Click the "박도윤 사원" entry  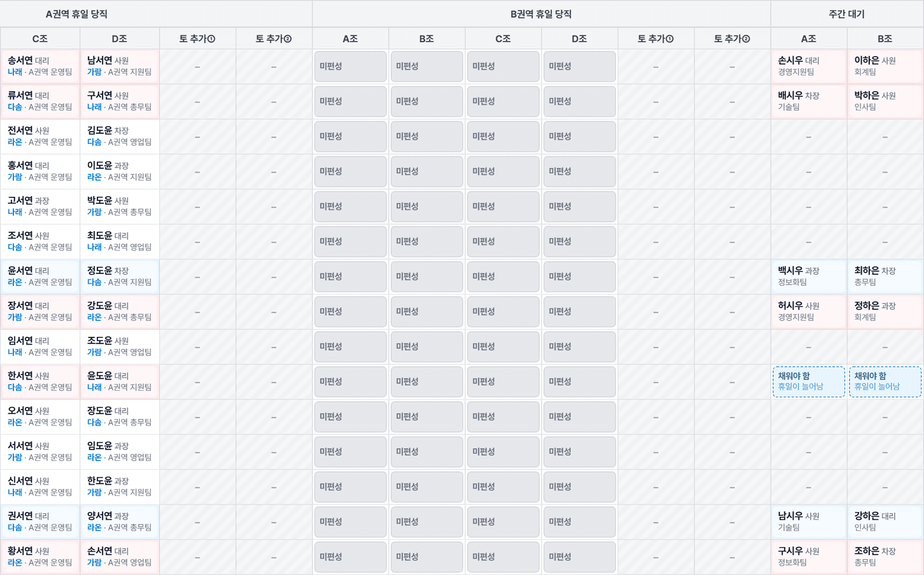[x=120, y=206]
